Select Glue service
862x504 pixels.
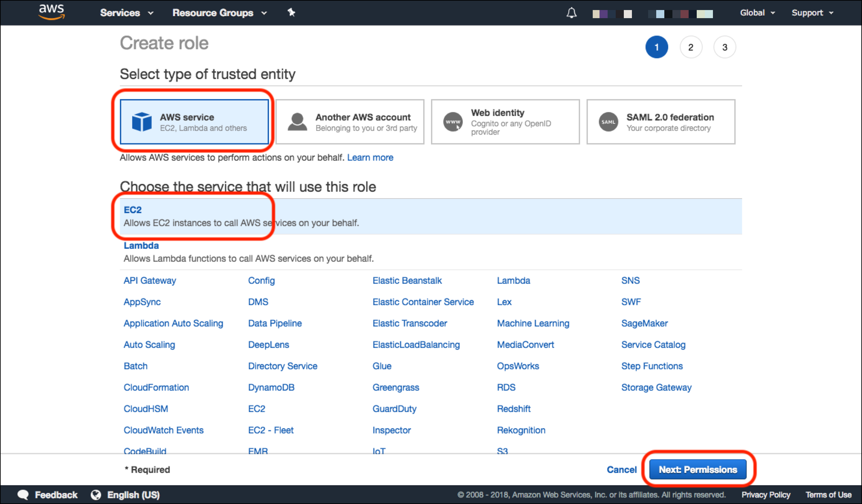pyautogui.click(x=382, y=366)
